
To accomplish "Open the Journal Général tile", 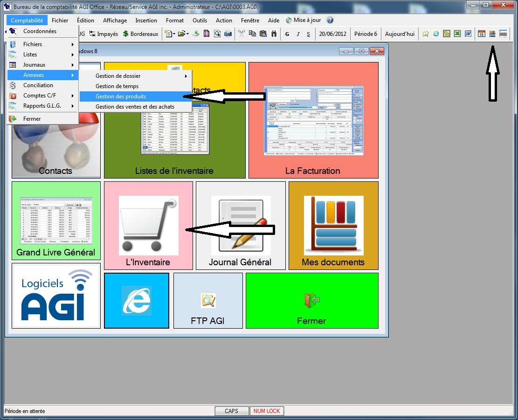I will (x=241, y=226).
